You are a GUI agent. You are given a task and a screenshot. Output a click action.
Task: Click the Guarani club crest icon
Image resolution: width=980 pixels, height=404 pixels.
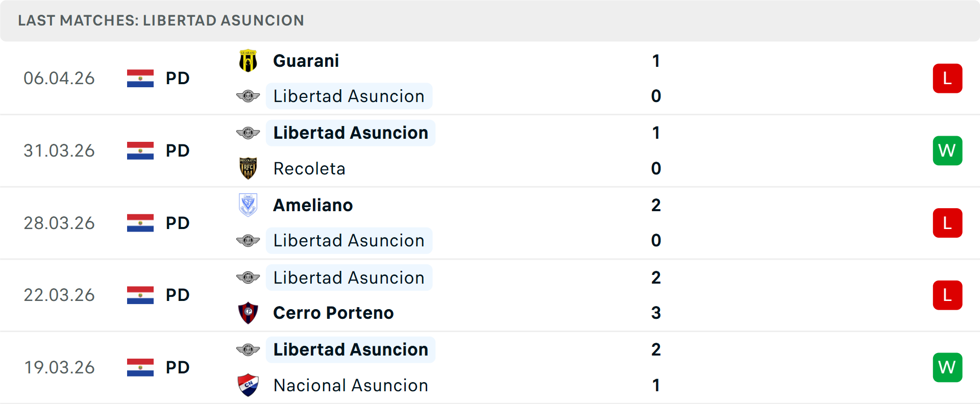(x=248, y=61)
